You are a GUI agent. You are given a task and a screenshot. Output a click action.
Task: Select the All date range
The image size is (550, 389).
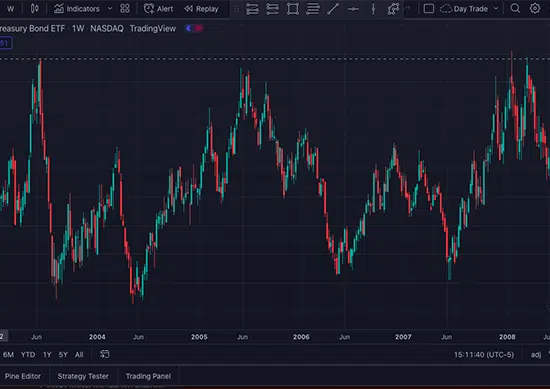79,355
